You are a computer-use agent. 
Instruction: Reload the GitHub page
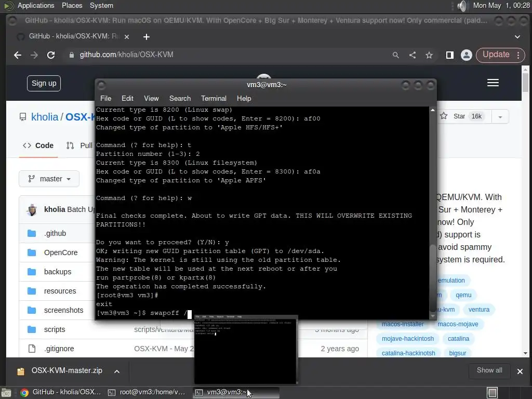pyautogui.click(x=51, y=55)
